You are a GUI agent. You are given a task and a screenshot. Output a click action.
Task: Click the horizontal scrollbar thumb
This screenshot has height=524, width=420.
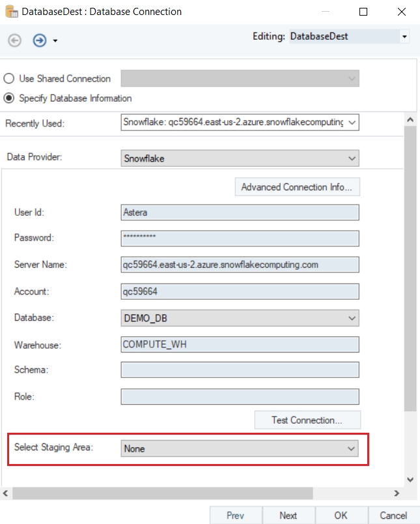pyautogui.click(x=163, y=493)
